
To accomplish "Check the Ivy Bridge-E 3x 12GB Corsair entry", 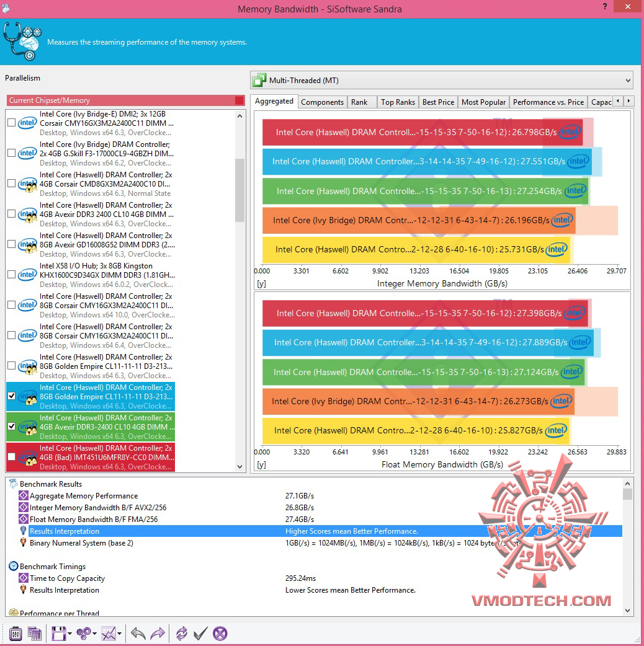I will [12, 123].
